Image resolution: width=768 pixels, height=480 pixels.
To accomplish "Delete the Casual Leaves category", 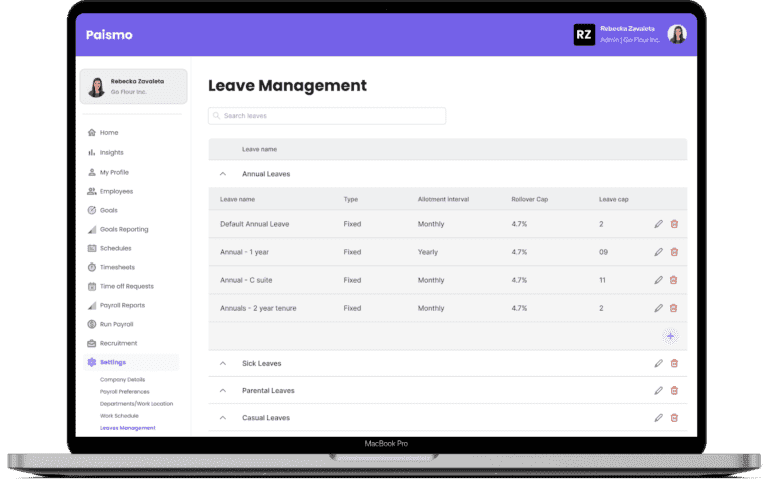I will click(x=674, y=418).
